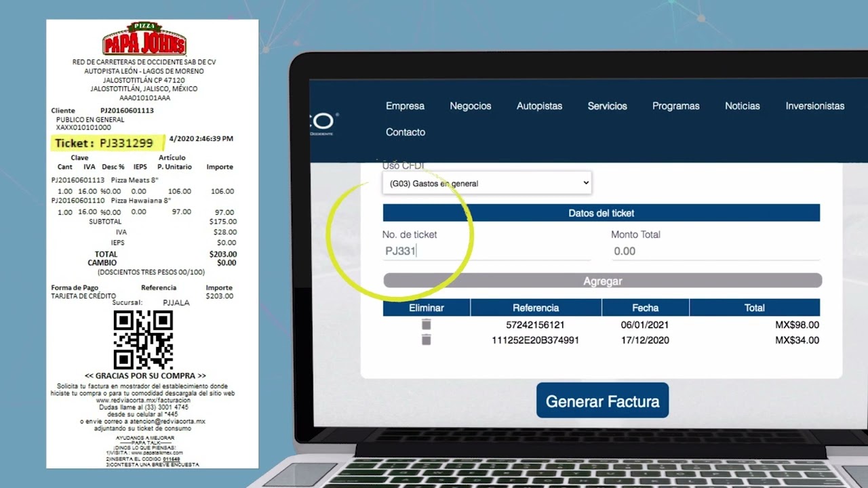Image resolution: width=868 pixels, height=488 pixels.
Task: Open the Uso CFDI dropdown
Action: click(486, 183)
